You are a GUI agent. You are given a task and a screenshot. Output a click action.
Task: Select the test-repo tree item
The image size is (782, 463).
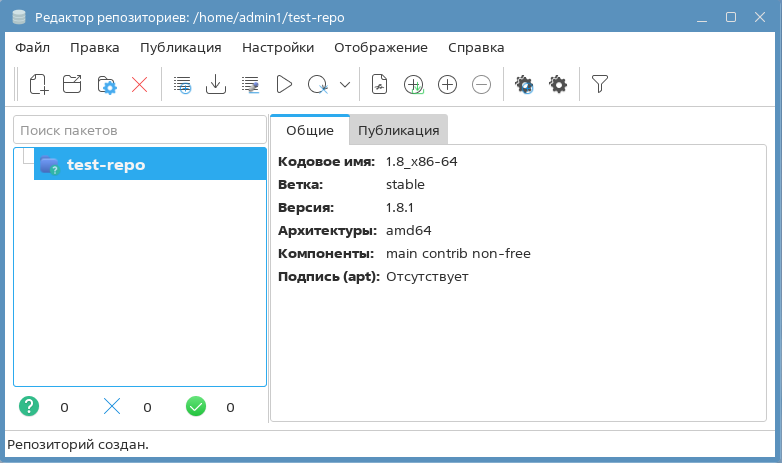[x=105, y=165]
